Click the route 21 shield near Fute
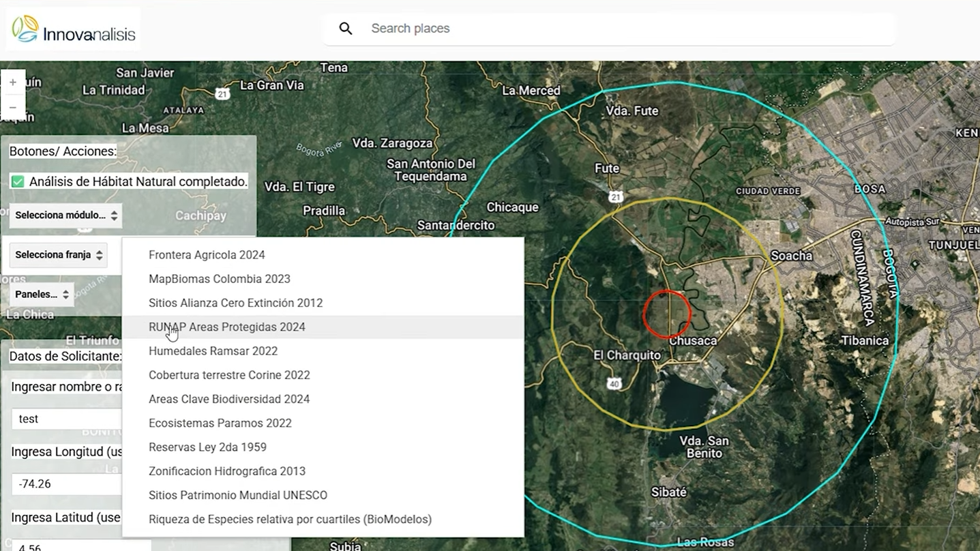The height and width of the screenshot is (551, 980). [617, 197]
